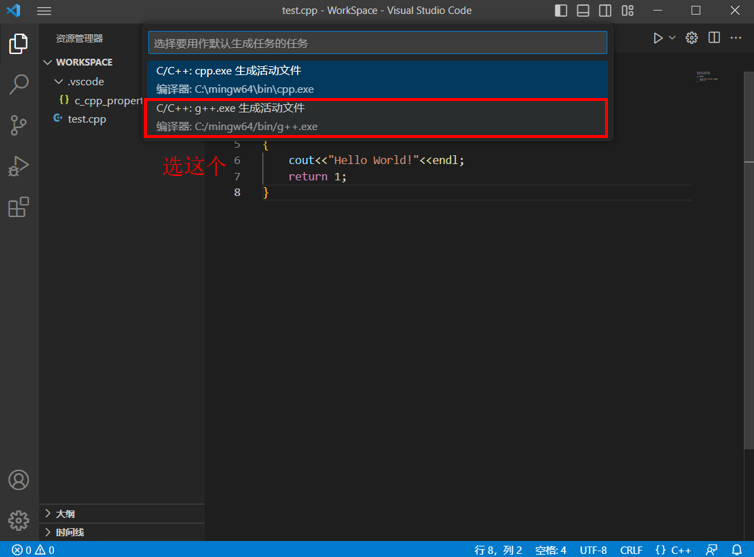Open the Accounts menu icon
Viewport: 754px width, 557px height.
(x=19, y=480)
